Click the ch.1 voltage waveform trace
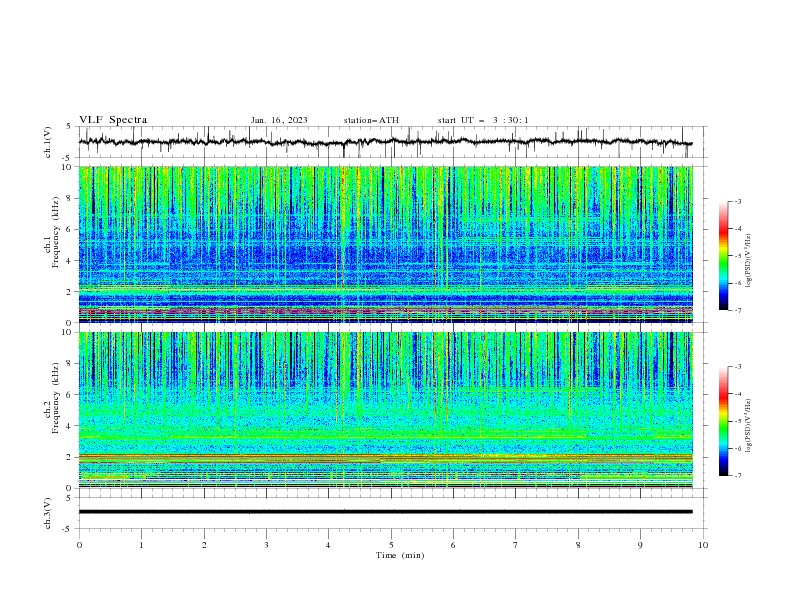The width and height of the screenshot is (792, 612). click(x=385, y=142)
